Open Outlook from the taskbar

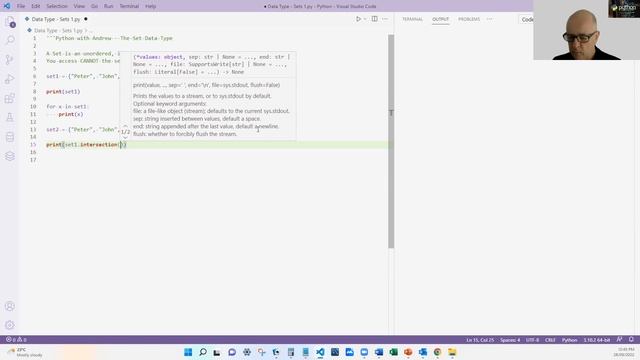(x=423, y=352)
